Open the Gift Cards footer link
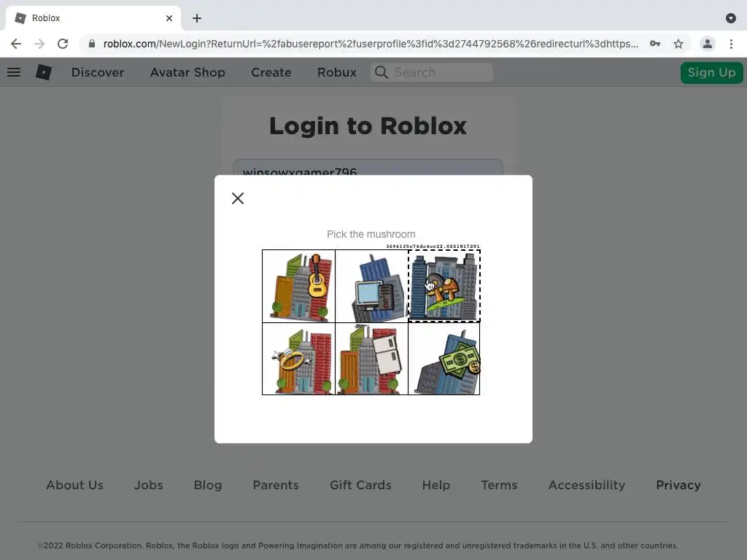The image size is (747, 560). (x=360, y=485)
